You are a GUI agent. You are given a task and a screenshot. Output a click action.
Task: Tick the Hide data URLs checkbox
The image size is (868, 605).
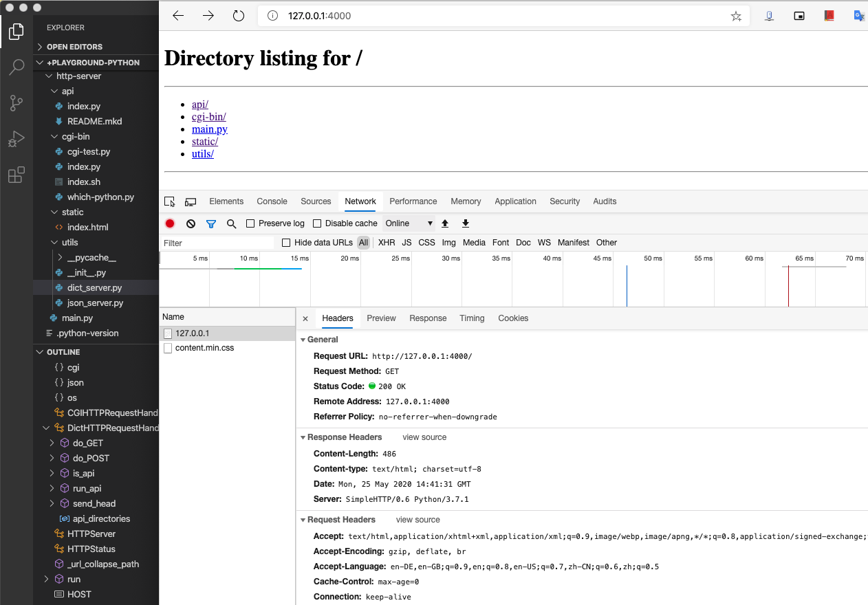(287, 243)
